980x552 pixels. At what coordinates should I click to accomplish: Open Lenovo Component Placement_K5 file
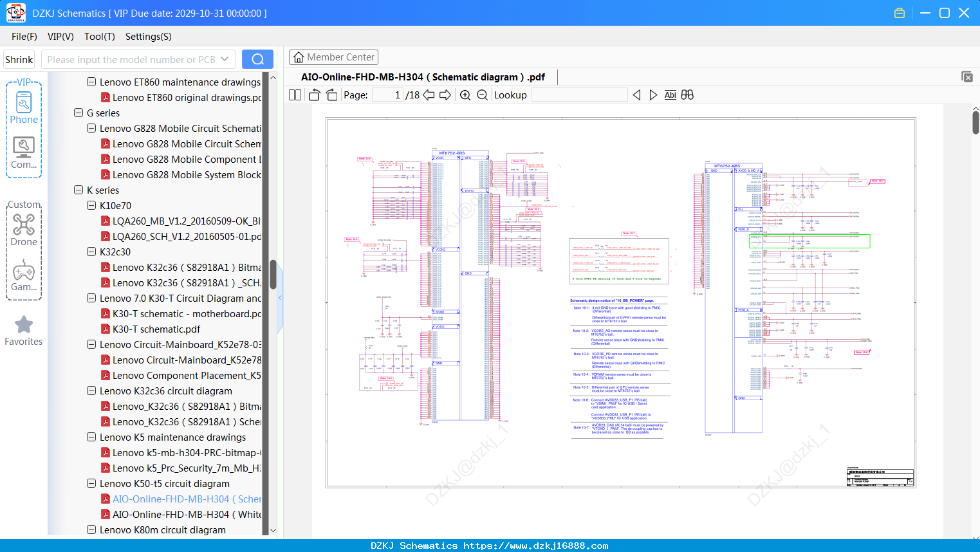coord(181,375)
